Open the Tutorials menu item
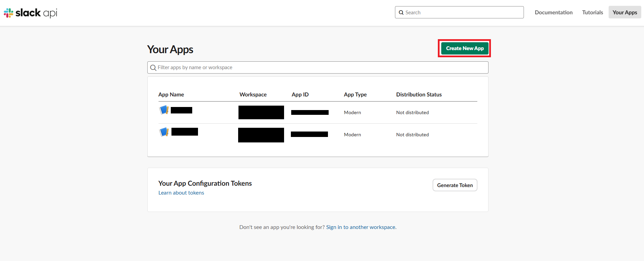Viewport: 644px width, 261px height. tap(592, 12)
